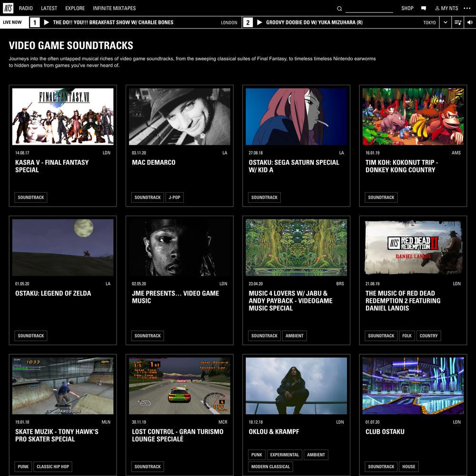Screen dimensions: 476x476
Task: Click House tag on Club Ostaku
Action: pos(408,466)
